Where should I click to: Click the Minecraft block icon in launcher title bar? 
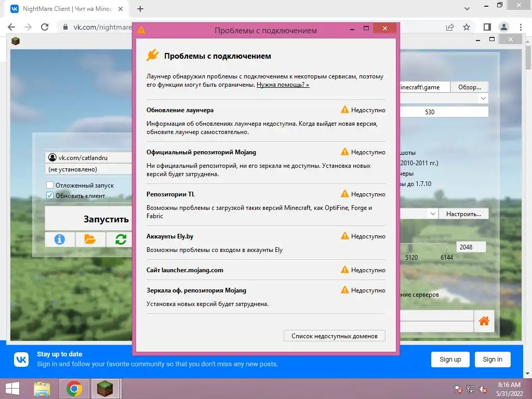[15, 41]
